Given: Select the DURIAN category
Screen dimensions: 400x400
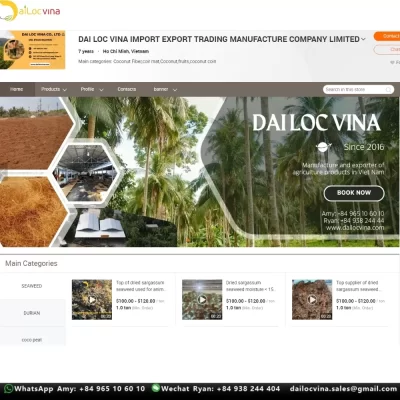Looking at the screenshot, I should pyautogui.click(x=32, y=313).
